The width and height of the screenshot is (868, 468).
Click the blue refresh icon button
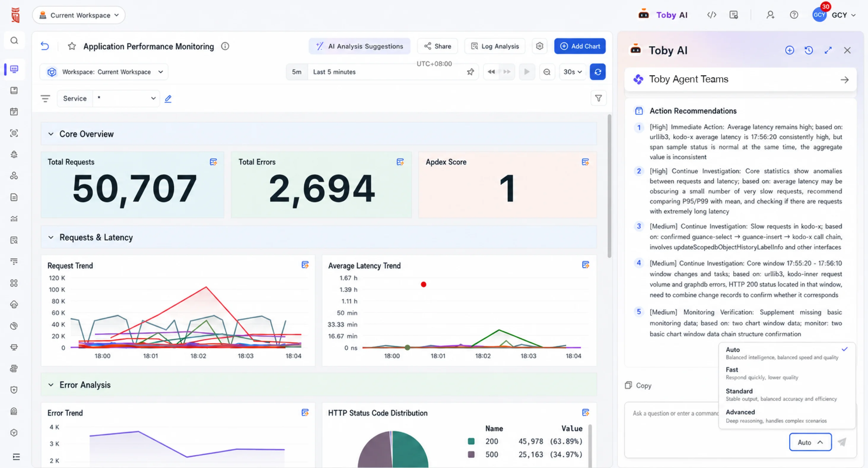pyautogui.click(x=598, y=72)
